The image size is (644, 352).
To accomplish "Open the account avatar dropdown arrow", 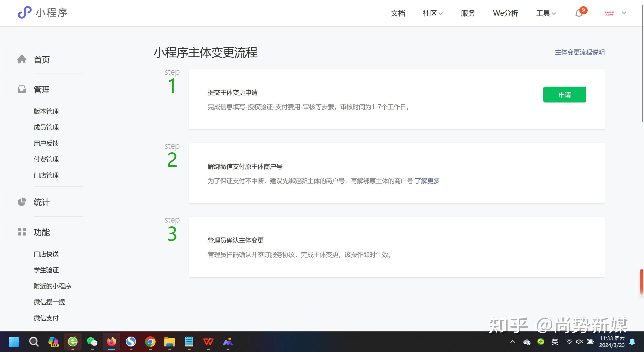I will (624, 13).
